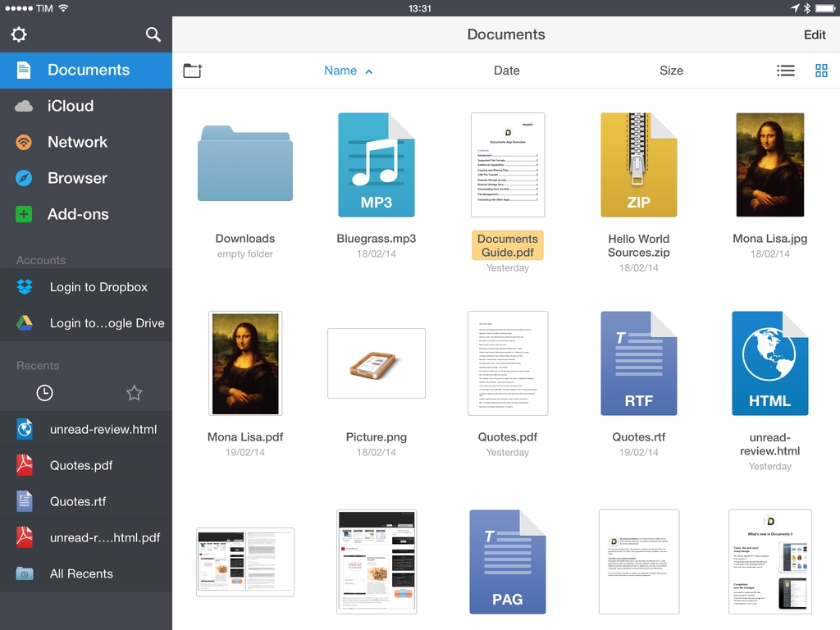This screenshot has width=840, height=630.
Task: Open the Documents Guide.pdf thumbnail
Action: [508, 164]
